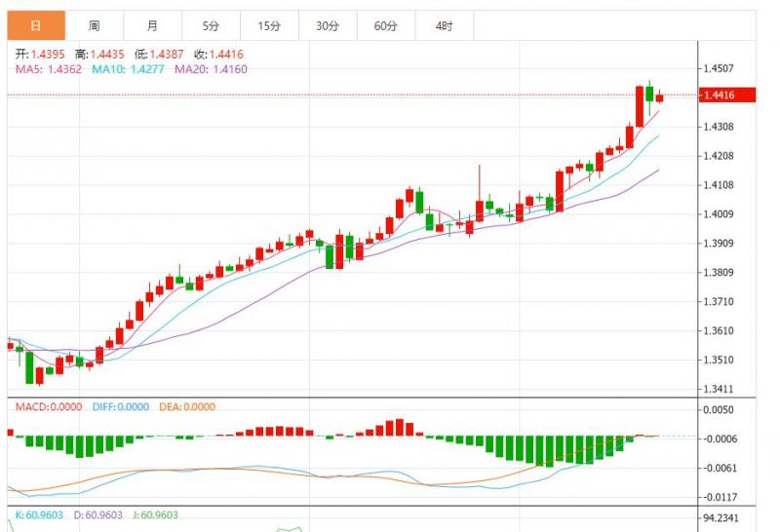Click the 低: 1.4387 low price value
Screen dimensions: 780x532
159,55
